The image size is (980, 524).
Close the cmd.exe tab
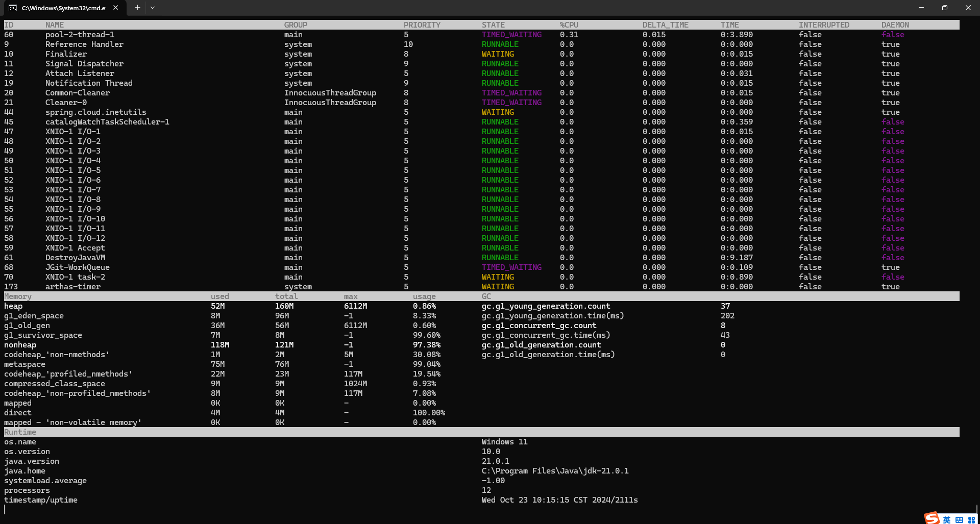point(116,8)
